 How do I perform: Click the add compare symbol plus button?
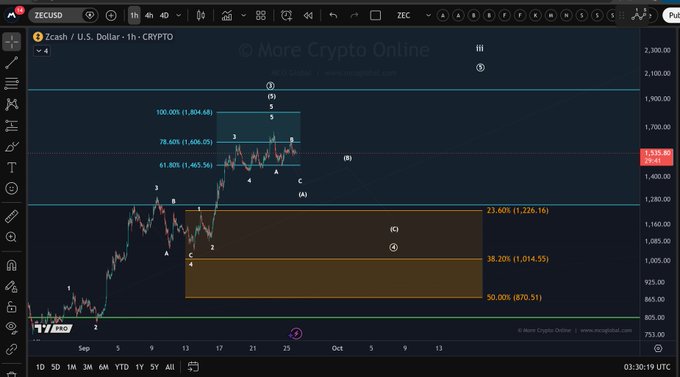point(111,16)
